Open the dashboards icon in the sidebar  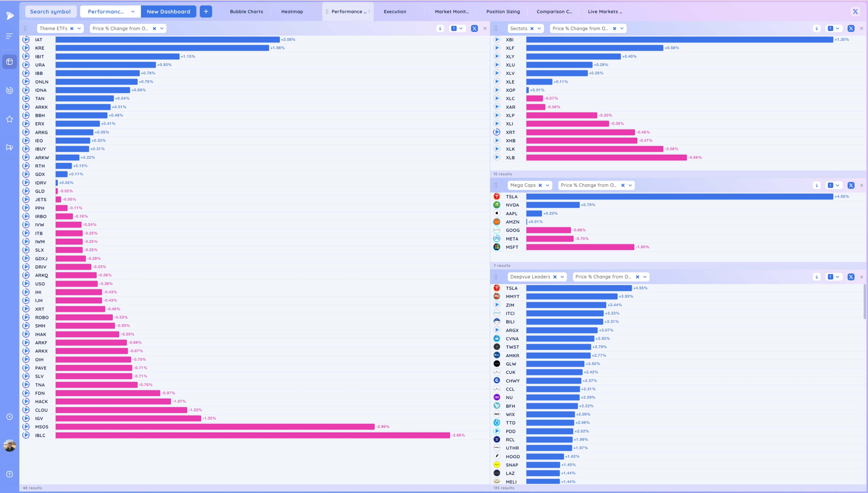10,62
